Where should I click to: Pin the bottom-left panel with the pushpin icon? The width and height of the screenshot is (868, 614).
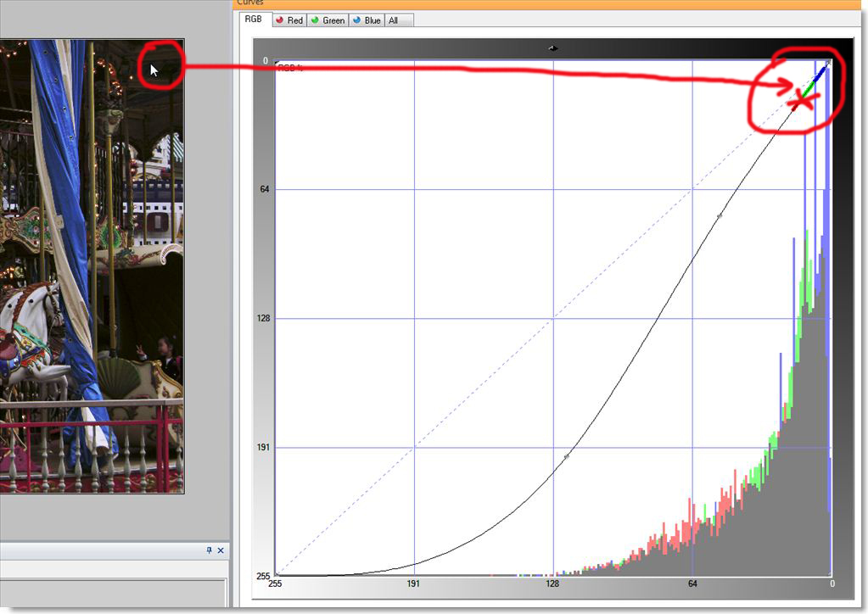point(210,550)
